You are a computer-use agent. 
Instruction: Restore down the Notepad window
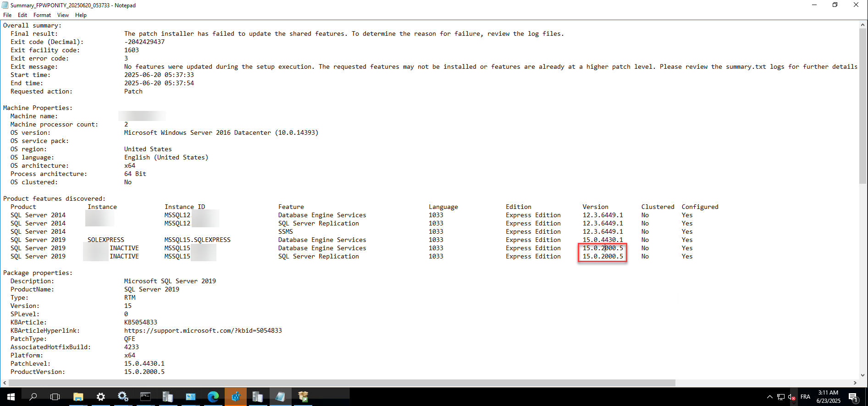click(835, 5)
